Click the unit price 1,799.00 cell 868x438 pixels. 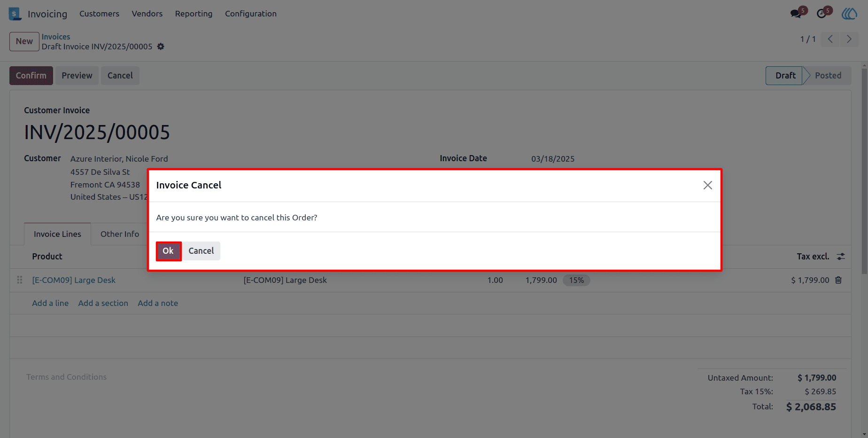click(x=541, y=280)
